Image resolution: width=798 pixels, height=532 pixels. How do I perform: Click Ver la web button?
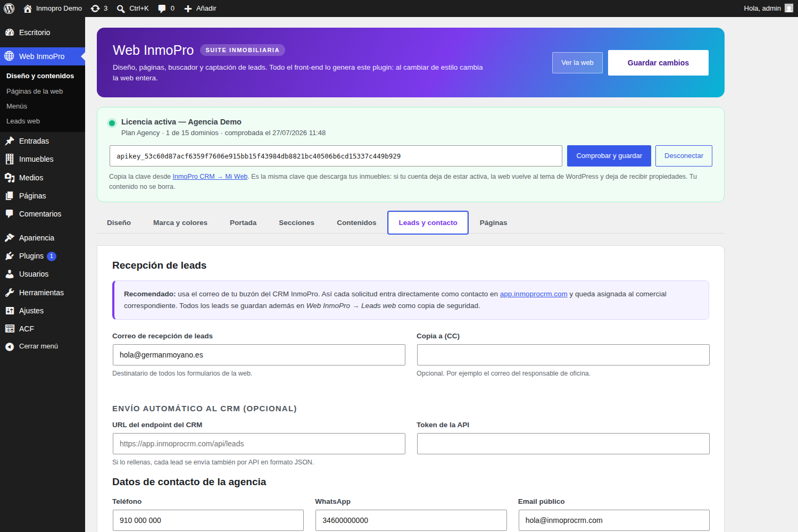pyautogui.click(x=577, y=63)
